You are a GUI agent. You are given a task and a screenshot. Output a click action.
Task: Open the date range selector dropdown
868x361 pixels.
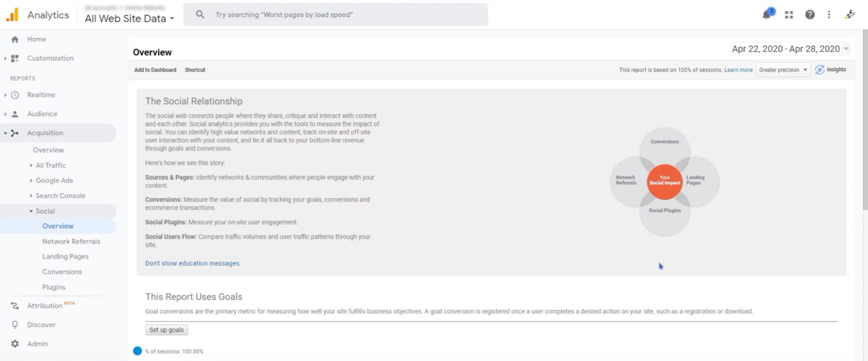(790, 49)
